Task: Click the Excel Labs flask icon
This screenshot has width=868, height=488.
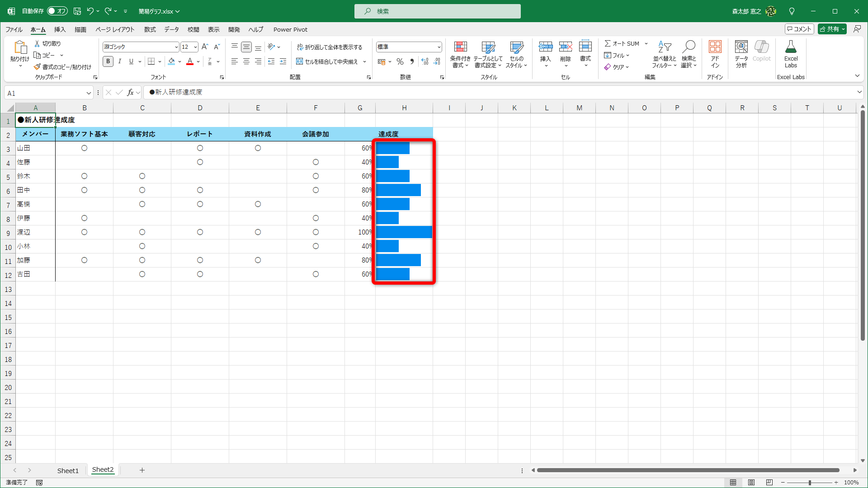Action: coord(791,47)
